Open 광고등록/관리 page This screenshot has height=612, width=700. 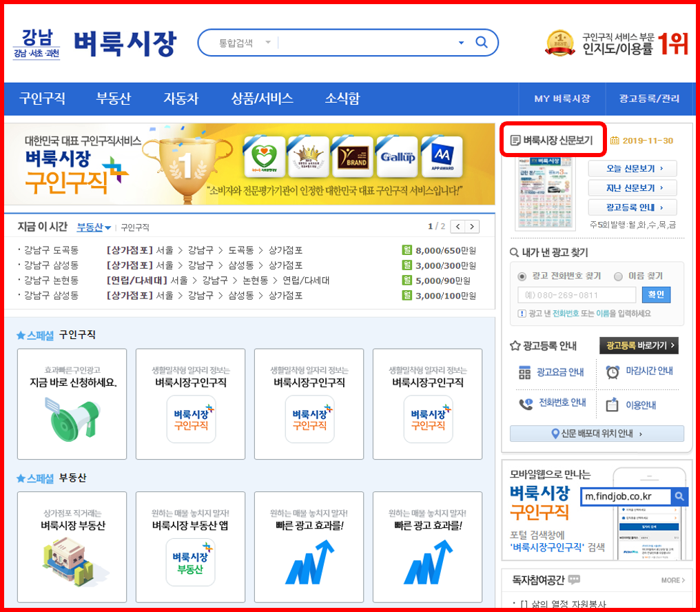coord(649,99)
